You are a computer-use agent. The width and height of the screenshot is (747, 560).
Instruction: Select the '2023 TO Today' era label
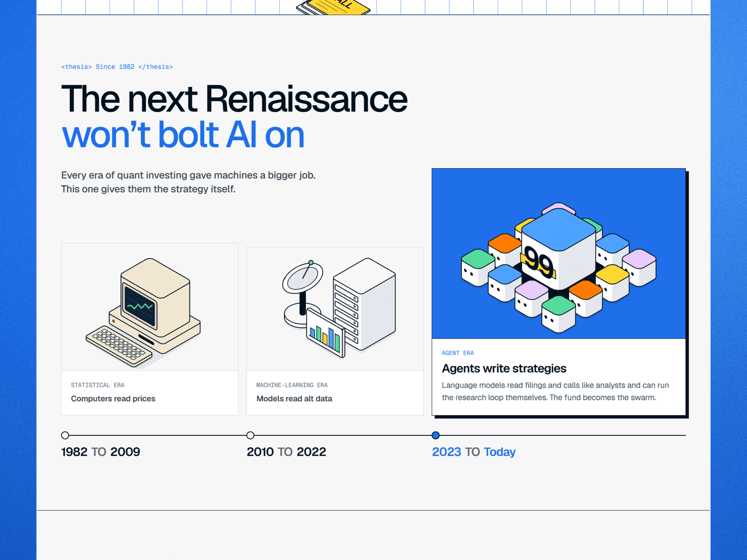[474, 452]
